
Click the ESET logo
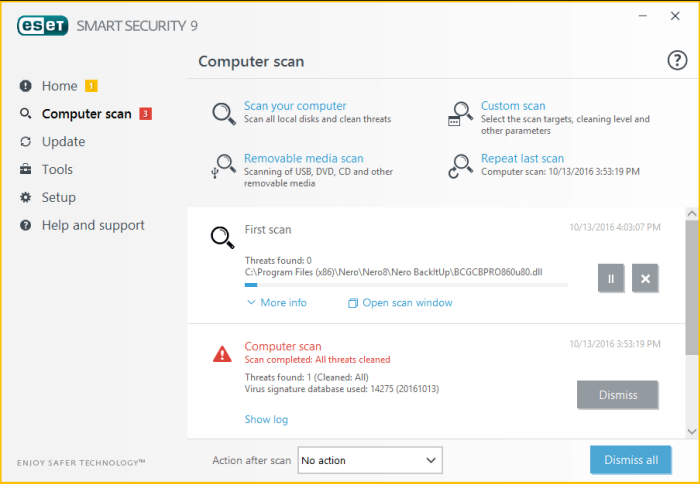(42, 25)
